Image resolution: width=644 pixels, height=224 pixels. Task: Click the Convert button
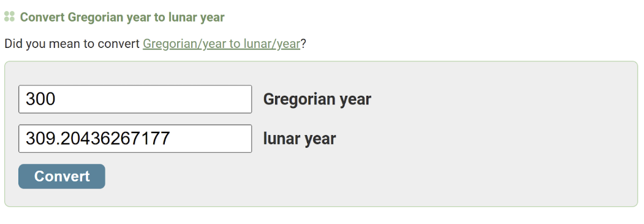point(62,176)
